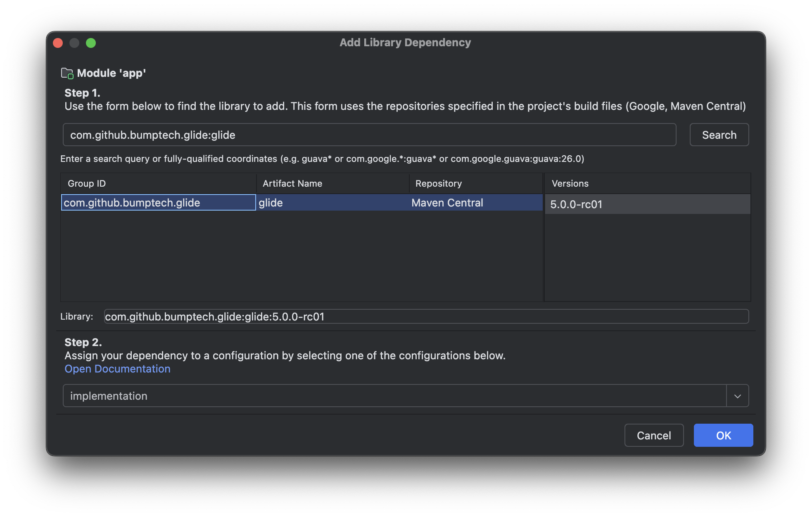
Task: Sort by Artifact Name column header
Action: pos(332,184)
